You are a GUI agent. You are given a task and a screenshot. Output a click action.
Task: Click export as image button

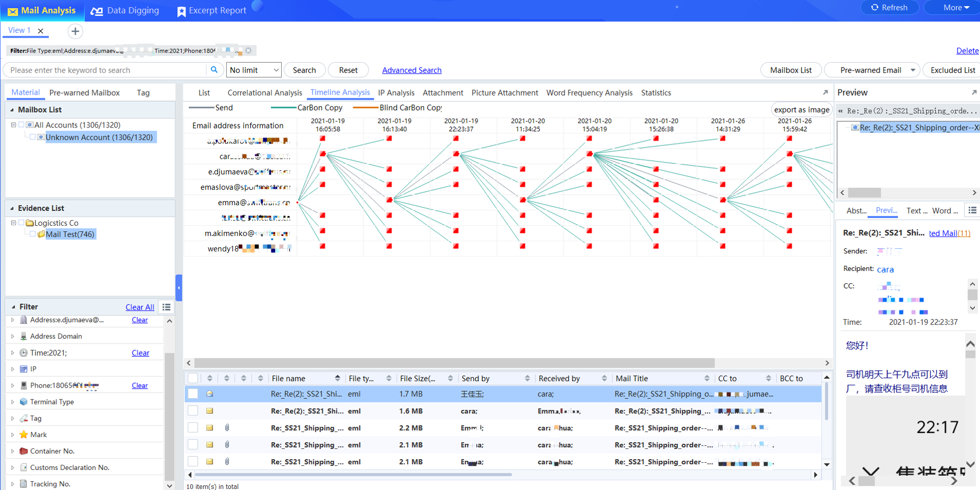pos(801,110)
